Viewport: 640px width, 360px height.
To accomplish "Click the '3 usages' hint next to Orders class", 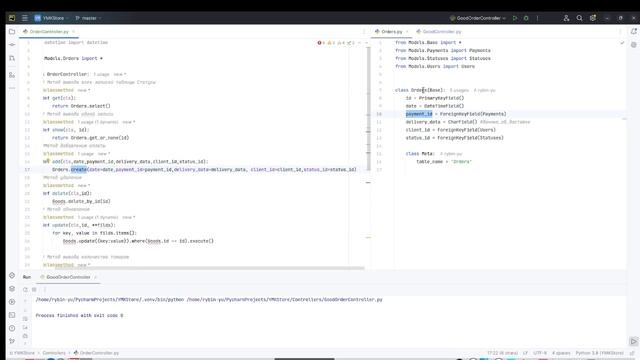I will (459, 90).
